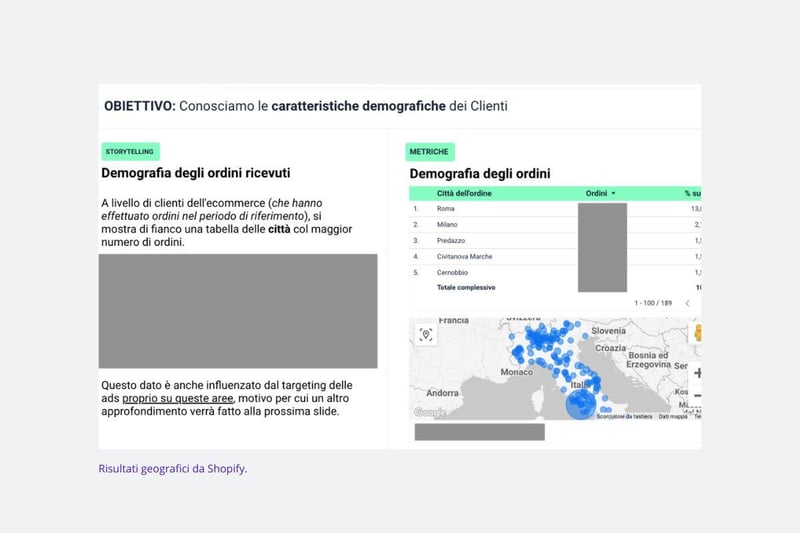This screenshot has width=800, height=533.
Task: Select the STORYTELLING tag
Action: point(130,151)
